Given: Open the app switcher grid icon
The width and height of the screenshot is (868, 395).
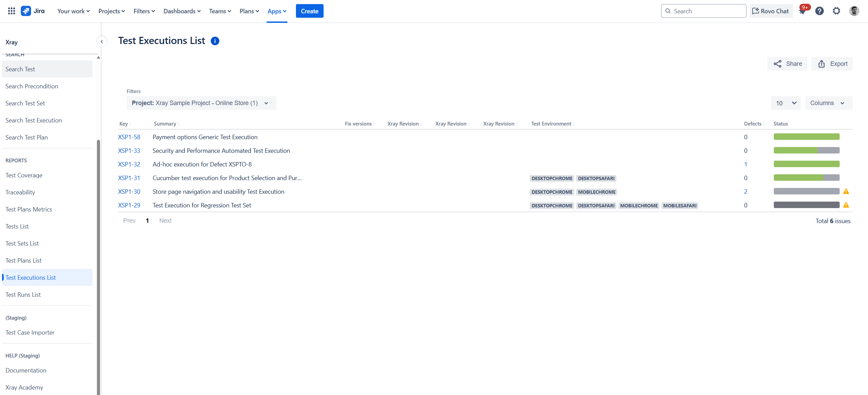Looking at the screenshot, I should [x=11, y=11].
